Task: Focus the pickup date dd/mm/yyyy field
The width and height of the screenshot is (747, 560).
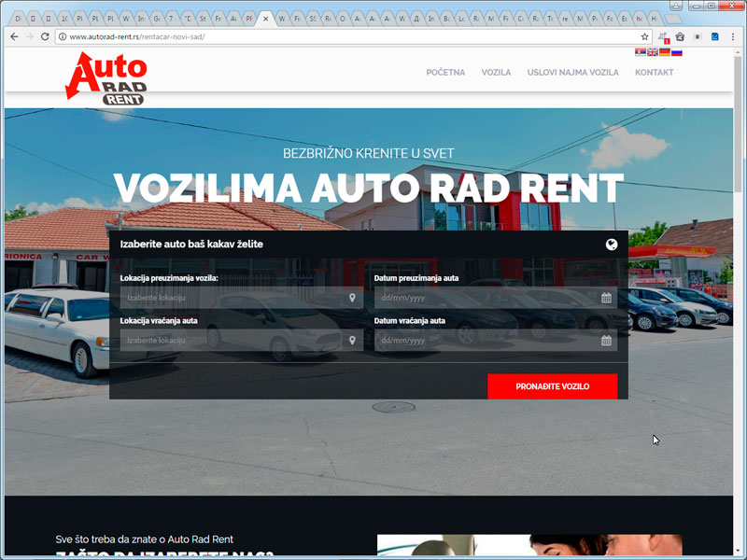Action: point(496,298)
